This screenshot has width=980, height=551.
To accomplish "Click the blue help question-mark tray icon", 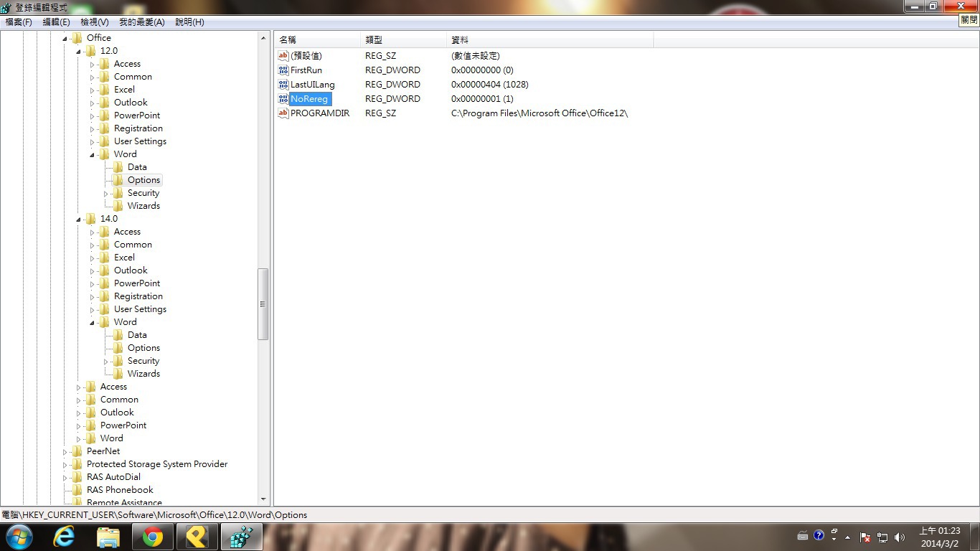I will click(819, 535).
